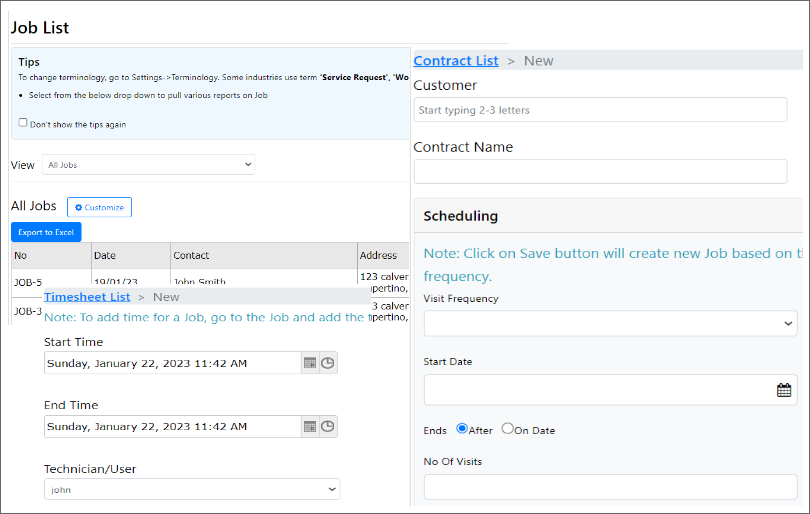The height and width of the screenshot is (514, 810).
Task: Click into the Customer search field
Action: [600, 110]
